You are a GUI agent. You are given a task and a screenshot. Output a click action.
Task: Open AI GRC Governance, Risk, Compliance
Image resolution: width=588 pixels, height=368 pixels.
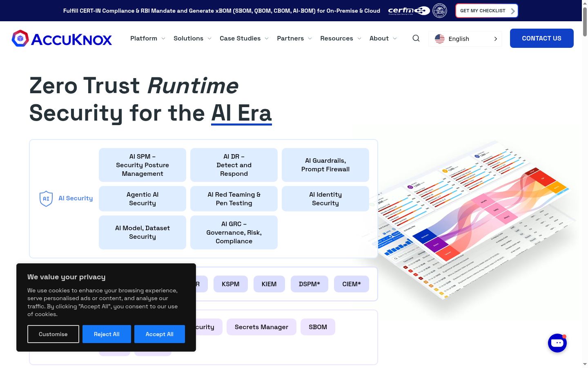pos(234,232)
